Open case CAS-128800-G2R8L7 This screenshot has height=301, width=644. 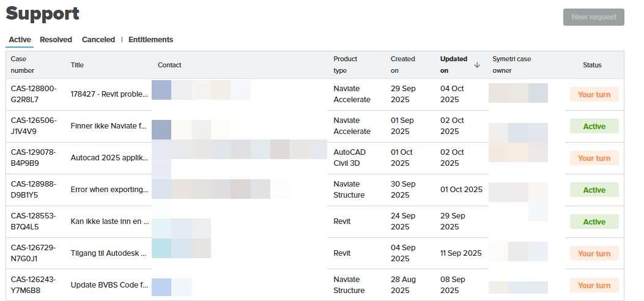click(x=34, y=94)
